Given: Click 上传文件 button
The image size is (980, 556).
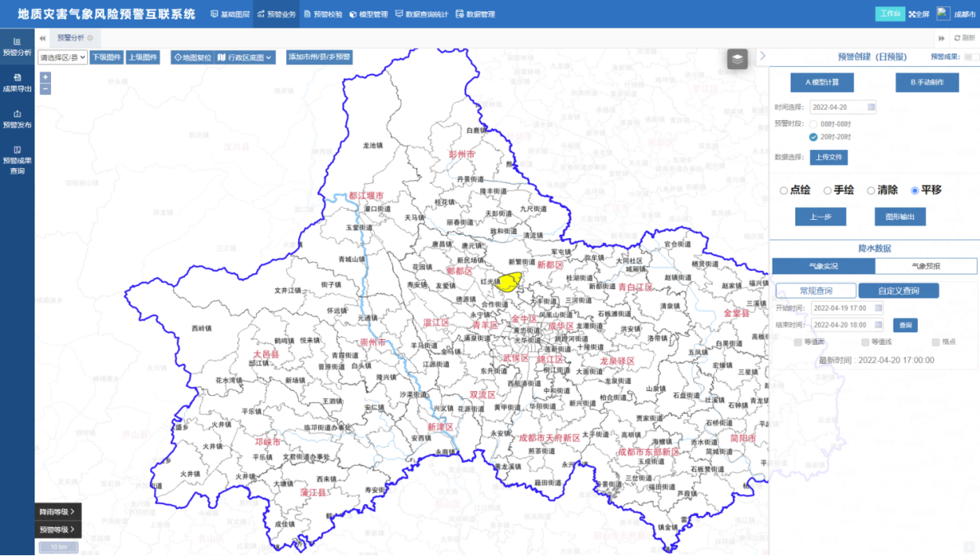Looking at the screenshot, I should pos(829,157).
